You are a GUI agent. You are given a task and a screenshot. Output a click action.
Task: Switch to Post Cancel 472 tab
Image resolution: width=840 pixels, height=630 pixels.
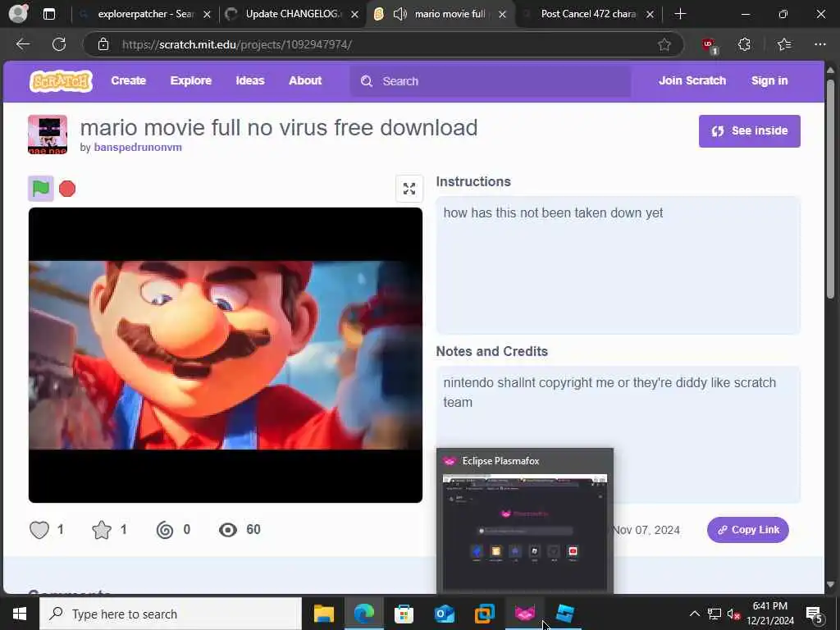click(588, 14)
